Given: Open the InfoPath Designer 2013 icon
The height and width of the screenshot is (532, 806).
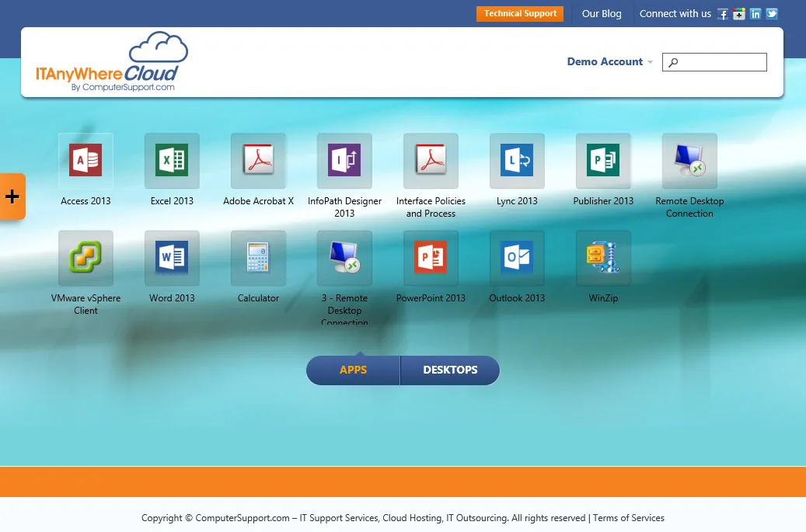Looking at the screenshot, I should pos(344,160).
